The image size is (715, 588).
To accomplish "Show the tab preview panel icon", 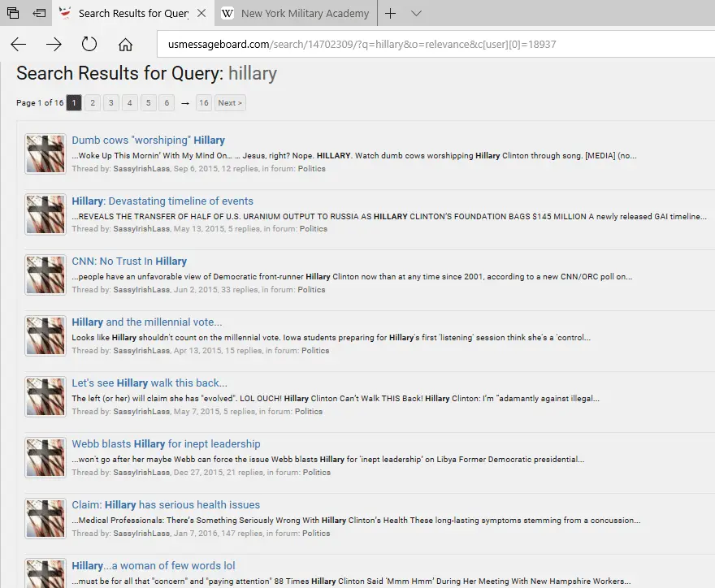I will tap(13, 13).
